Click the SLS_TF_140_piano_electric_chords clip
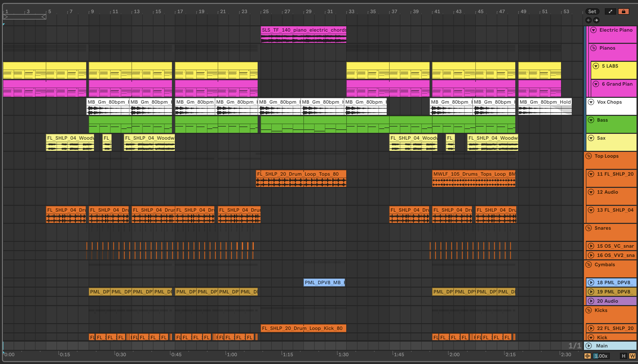The height and width of the screenshot is (364, 638). (x=303, y=30)
